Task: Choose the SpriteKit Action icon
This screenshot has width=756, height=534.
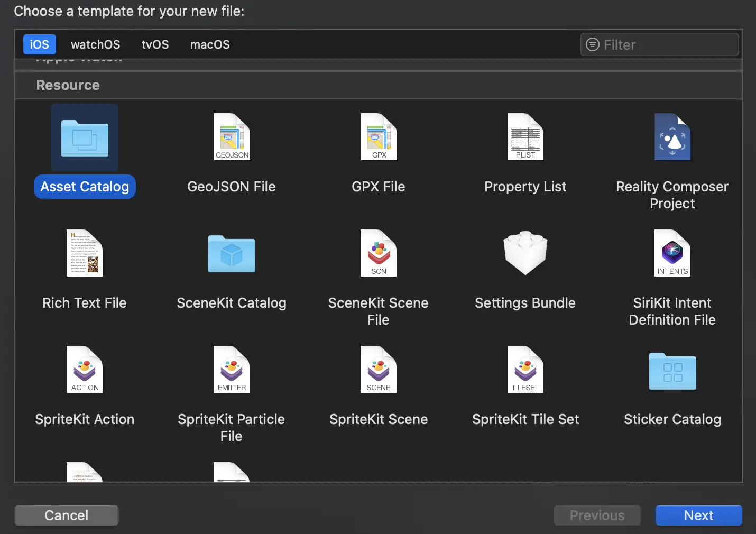Action: [85, 370]
